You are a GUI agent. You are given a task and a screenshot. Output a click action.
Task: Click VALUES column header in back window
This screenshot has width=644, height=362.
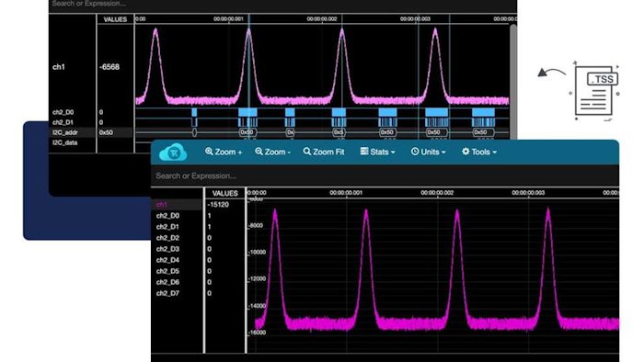[115, 19]
